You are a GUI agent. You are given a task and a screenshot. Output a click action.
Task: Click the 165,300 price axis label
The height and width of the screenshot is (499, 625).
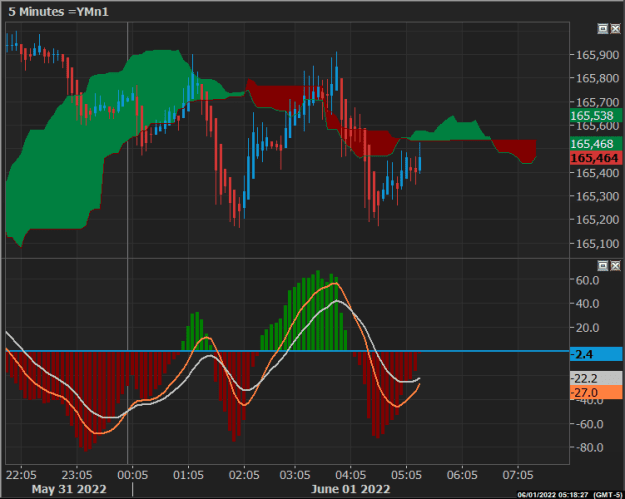[x=597, y=196]
